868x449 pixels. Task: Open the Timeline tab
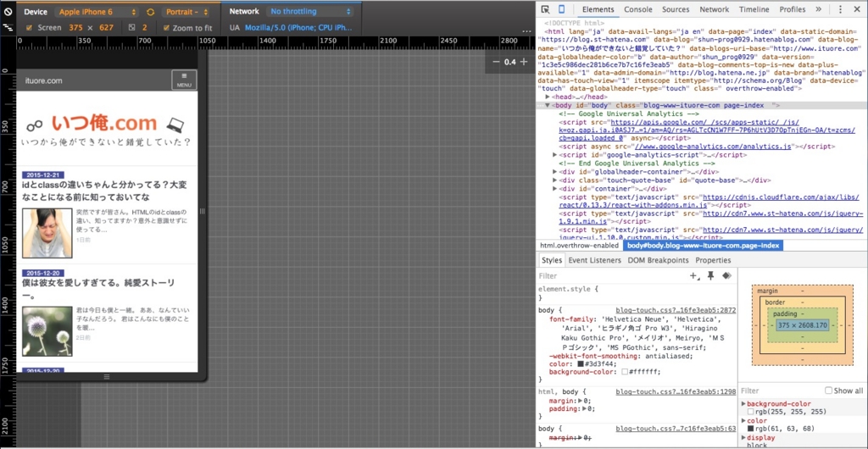(754, 9)
